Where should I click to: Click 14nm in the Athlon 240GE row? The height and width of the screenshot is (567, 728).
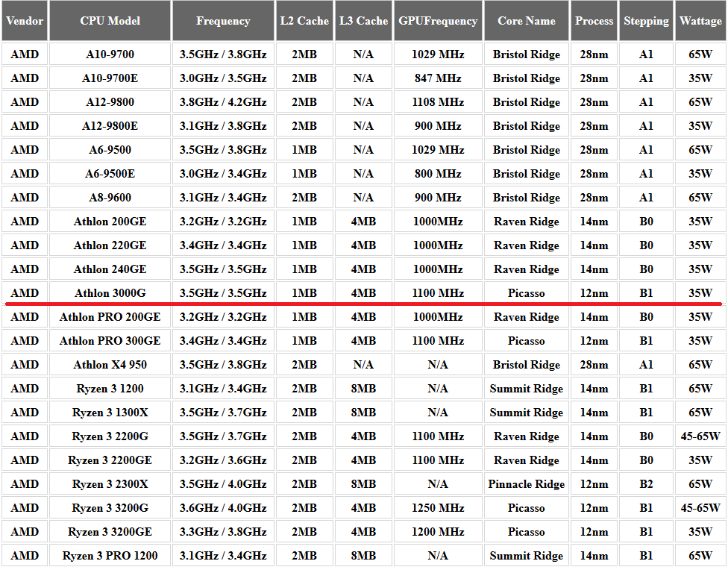click(594, 269)
